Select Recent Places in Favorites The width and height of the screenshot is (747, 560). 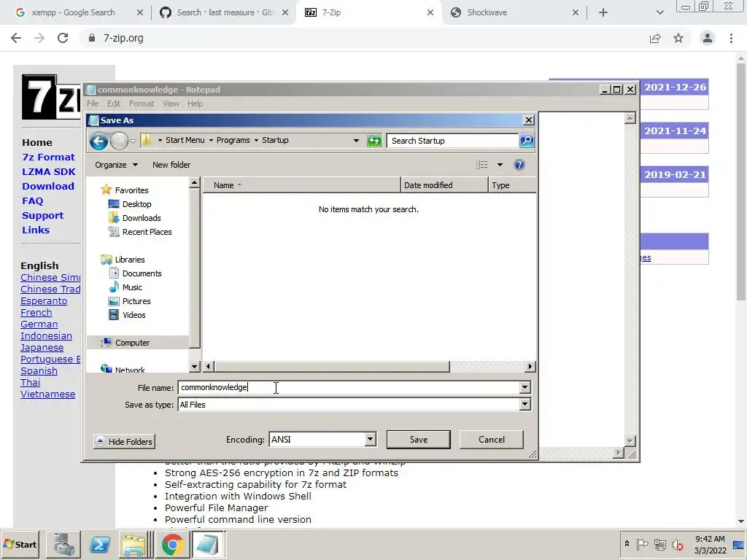pos(147,232)
